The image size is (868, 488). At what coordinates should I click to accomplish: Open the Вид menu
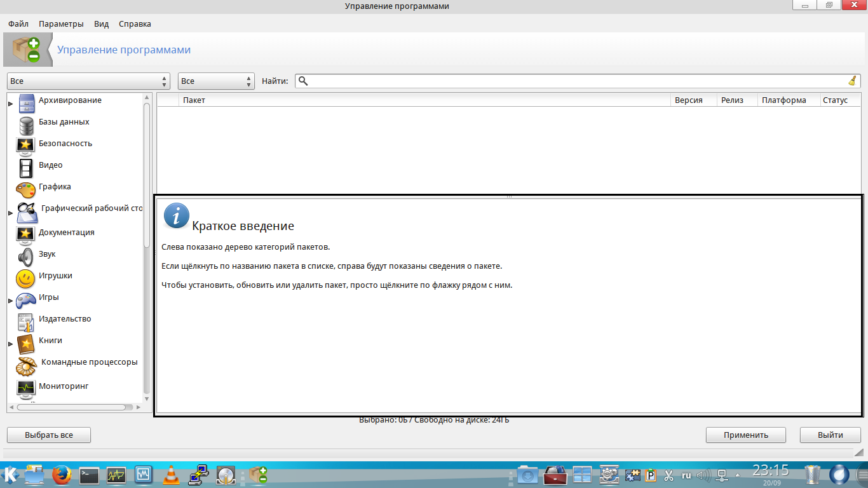tap(102, 24)
